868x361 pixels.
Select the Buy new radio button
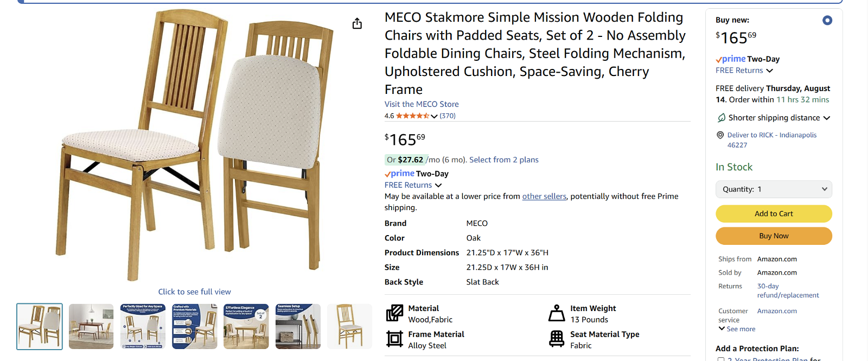click(827, 21)
